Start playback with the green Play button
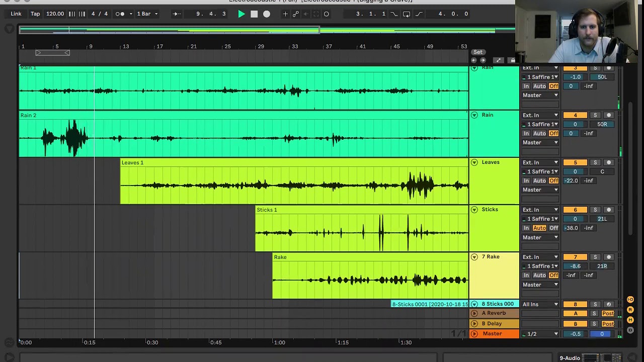Screen dimensions: 644x362 [242, 14]
